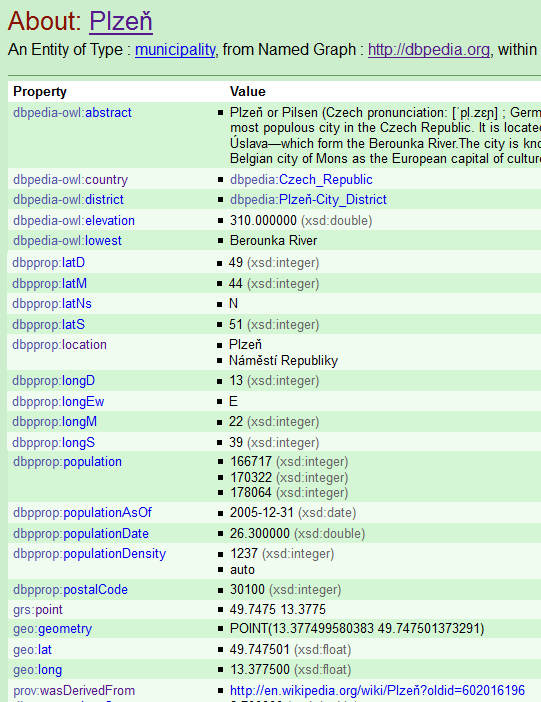Select the population value 166717
Image resolution: width=541 pixels, height=702 pixels.
pos(251,462)
